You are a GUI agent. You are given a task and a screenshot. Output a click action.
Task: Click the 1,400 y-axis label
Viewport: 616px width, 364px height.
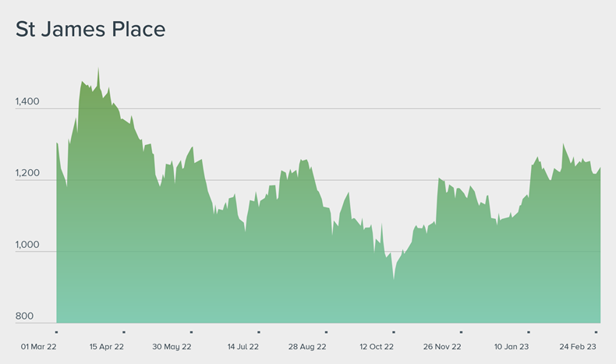tap(27, 101)
